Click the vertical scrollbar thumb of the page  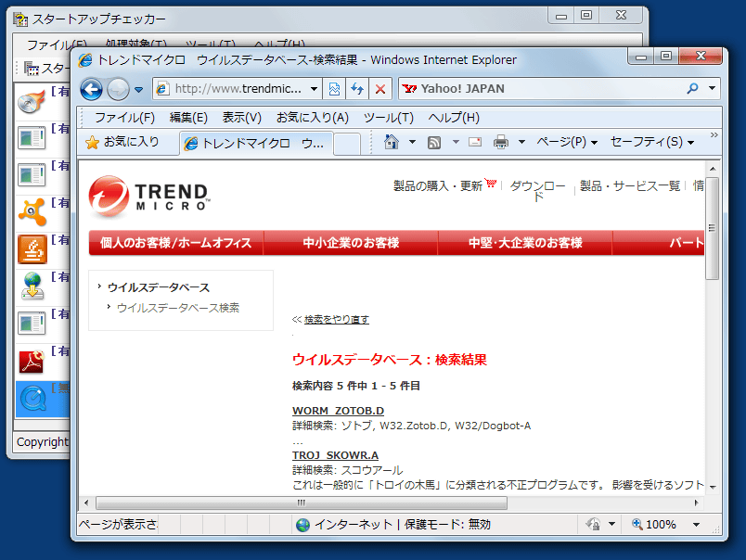[x=713, y=228]
